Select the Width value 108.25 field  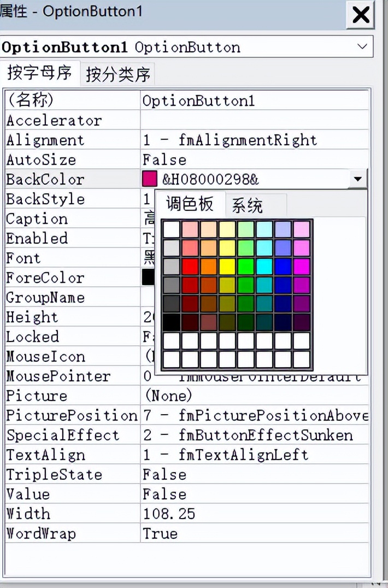tap(254, 514)
